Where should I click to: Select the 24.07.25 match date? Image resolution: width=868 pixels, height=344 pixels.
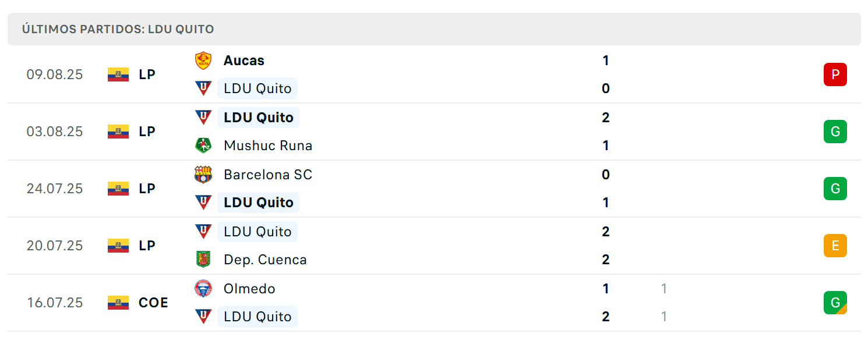(x=55, y=189)
